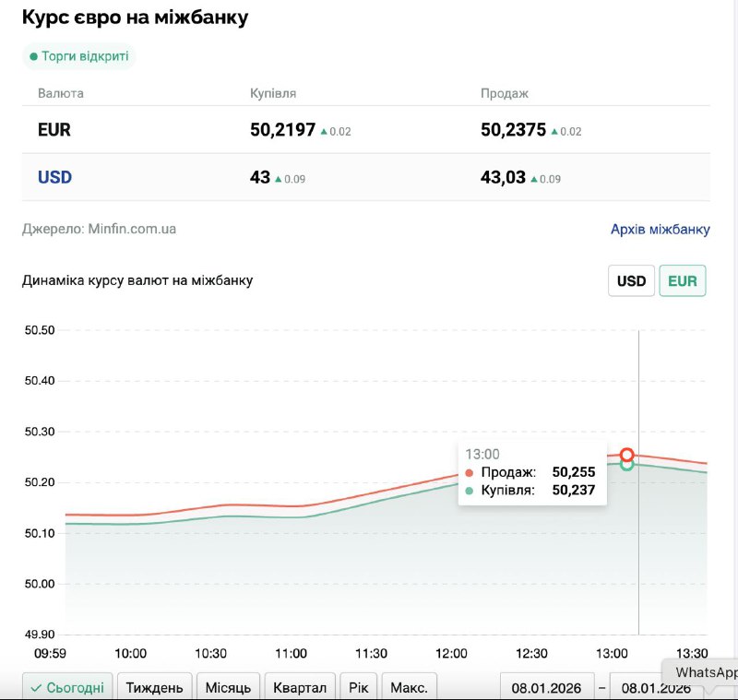Screen dimensions: 738x700
Task: Click the USD sell rate 43,03
Action: tap(503, 177)
